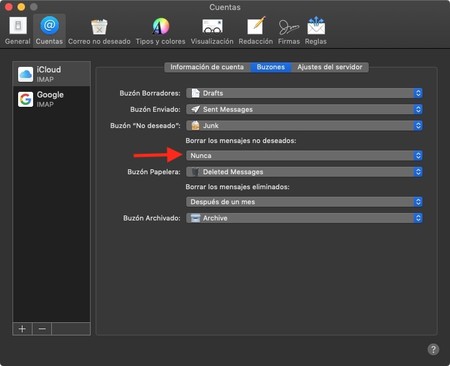Open the help question mark button
Viewport: 450px width, 366px height.
433,349
